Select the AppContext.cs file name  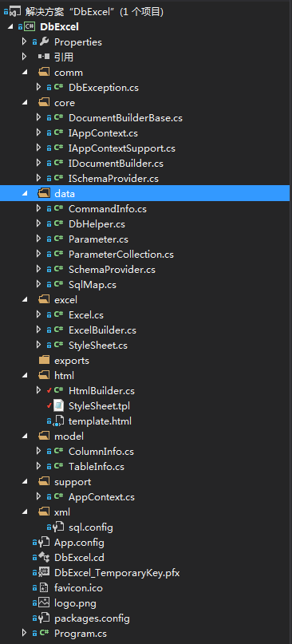point(101,497)
